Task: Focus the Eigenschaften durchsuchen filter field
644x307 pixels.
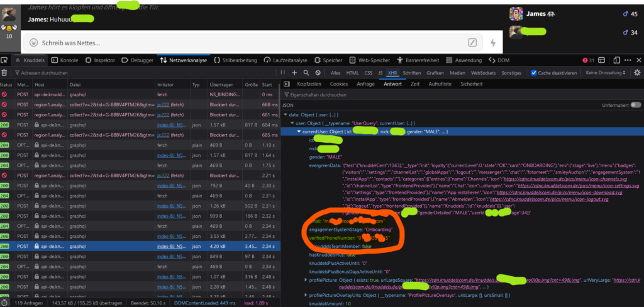Action: coord(462,94)
